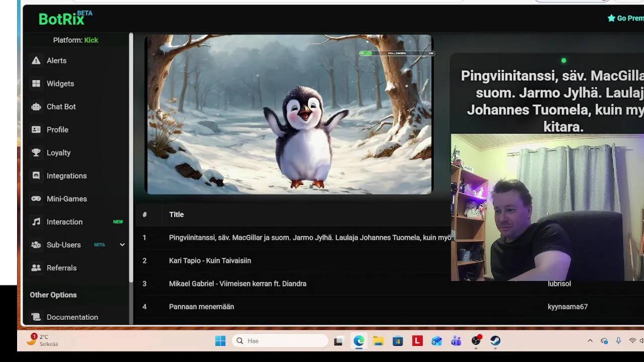Click the BotRix logo
644x362 pixels.
(x=65, y=18)
